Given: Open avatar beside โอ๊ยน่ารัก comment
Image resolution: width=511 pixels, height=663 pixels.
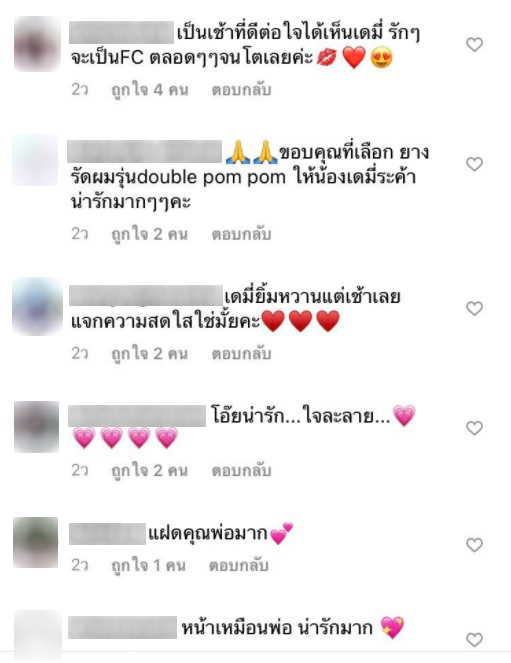Looking at the screenshot, I should (36, 427).
